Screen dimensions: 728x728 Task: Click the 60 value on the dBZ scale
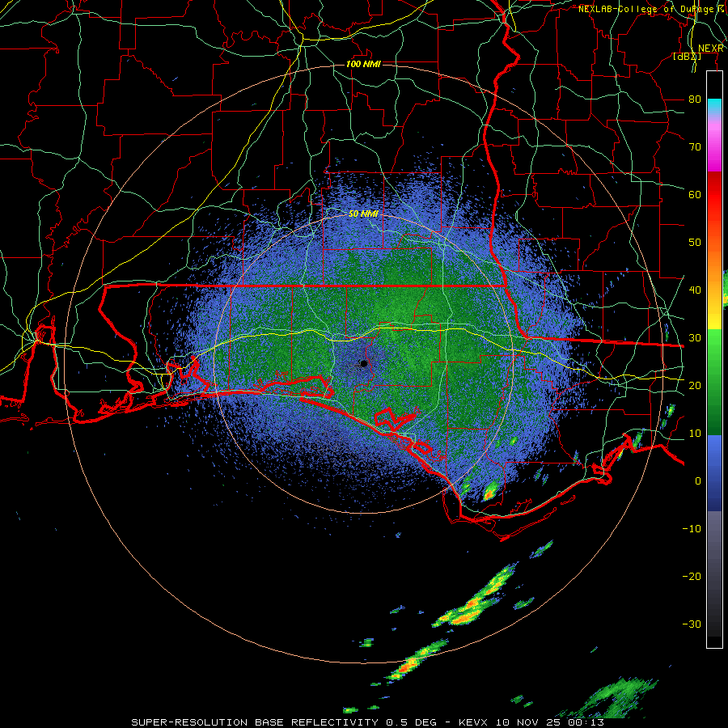695,194
